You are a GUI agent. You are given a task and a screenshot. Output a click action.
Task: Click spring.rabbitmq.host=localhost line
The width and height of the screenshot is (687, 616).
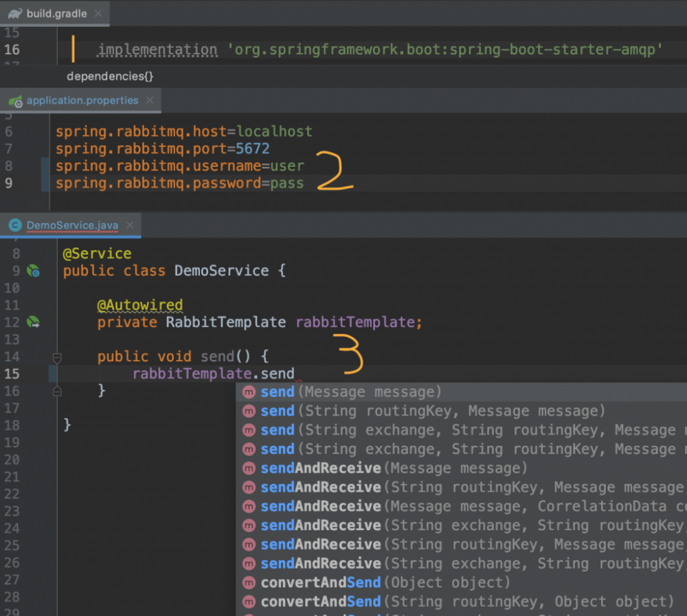point(184,131)
